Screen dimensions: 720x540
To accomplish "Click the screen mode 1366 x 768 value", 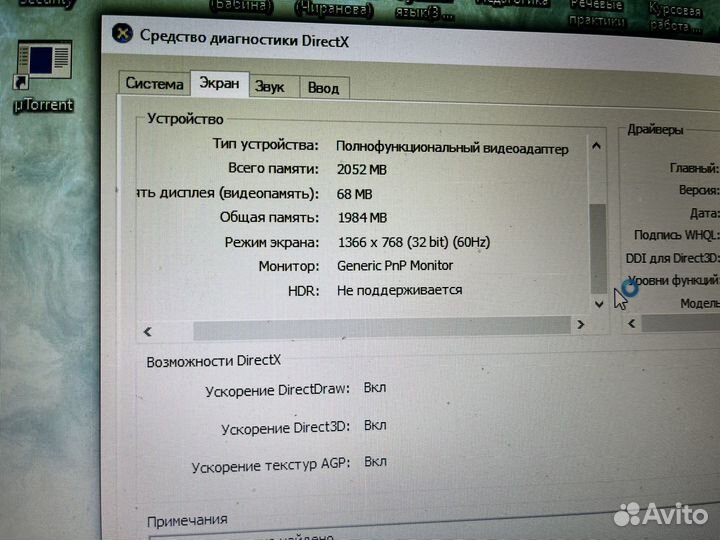I will (x=414, y=242).
